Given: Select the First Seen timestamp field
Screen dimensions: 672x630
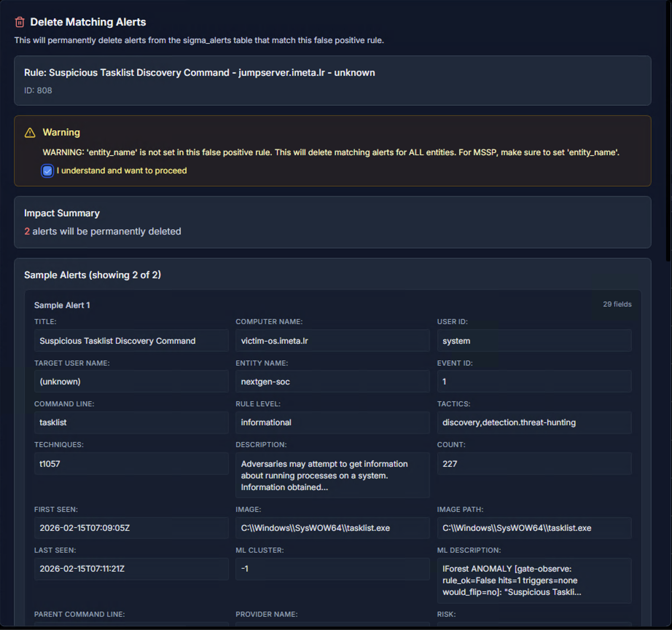Looking at the screenshot, I should (131, 528).
